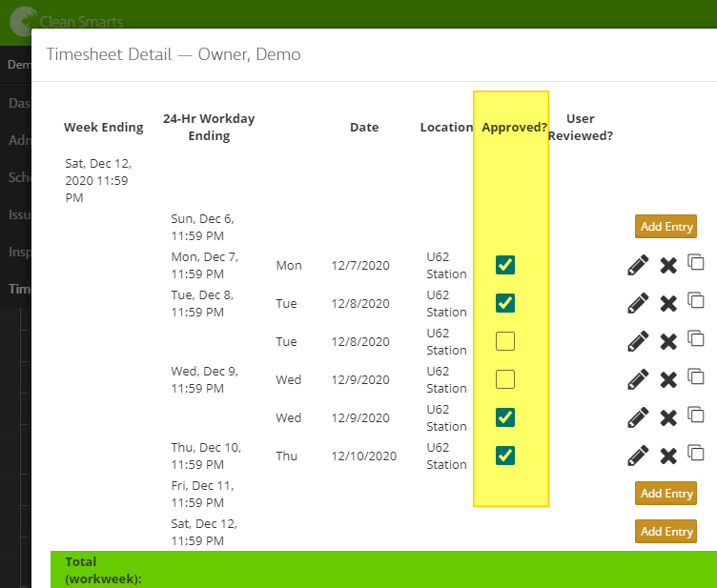Copy the second Wednesday 12/9/2020 entry
This screenshot has width=717, height=588.
click(x=696, y=415)
